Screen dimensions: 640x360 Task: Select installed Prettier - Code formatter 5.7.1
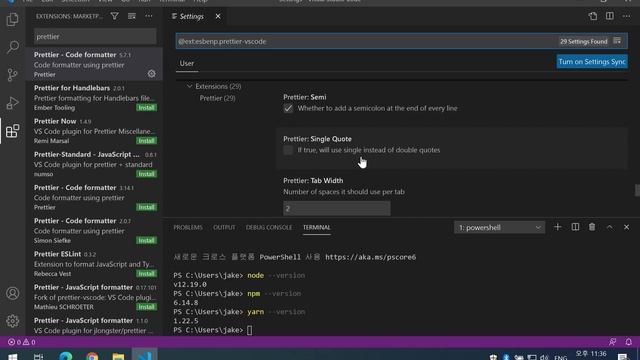click(95, 64)
